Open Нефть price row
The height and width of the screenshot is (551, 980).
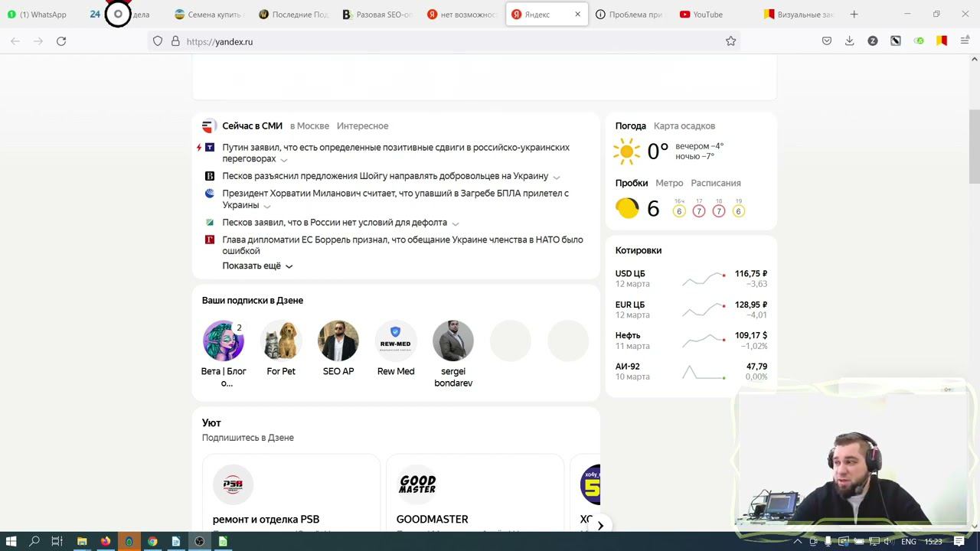[691, 341]
